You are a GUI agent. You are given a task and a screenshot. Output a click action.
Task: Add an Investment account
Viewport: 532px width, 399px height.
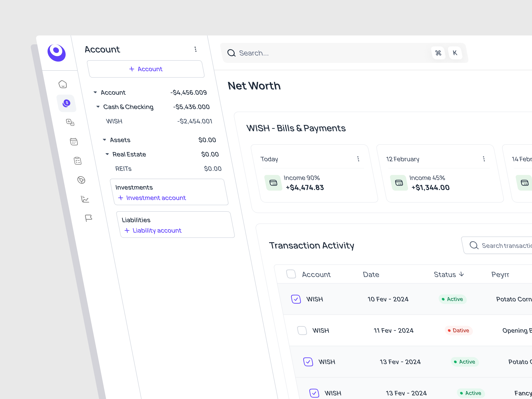tap(152, 198)
